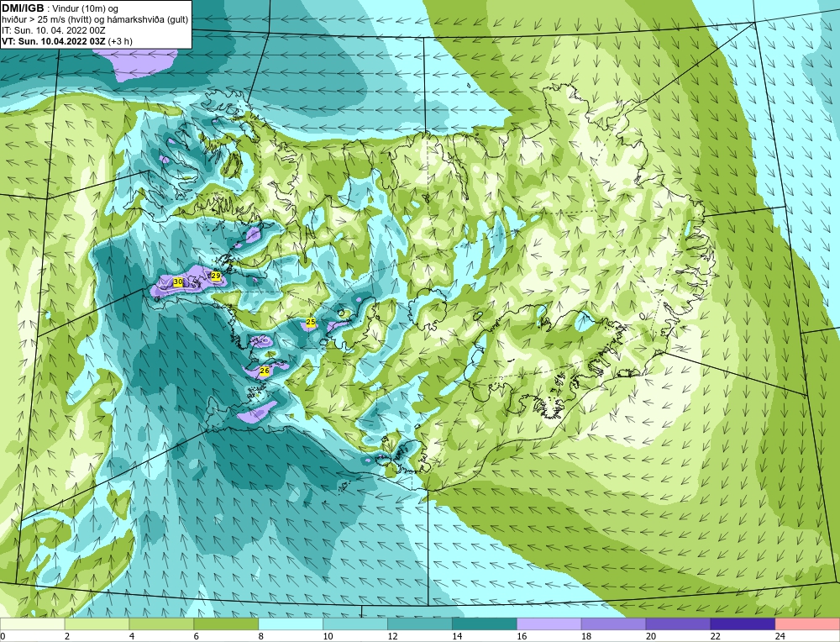
Task: Click the yellow 25 gust label
Action: [311, 322]
